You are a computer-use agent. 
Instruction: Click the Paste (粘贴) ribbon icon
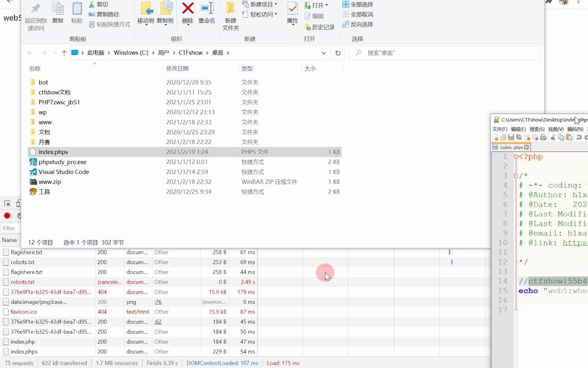pyautogui.click(x=77, y=8)
